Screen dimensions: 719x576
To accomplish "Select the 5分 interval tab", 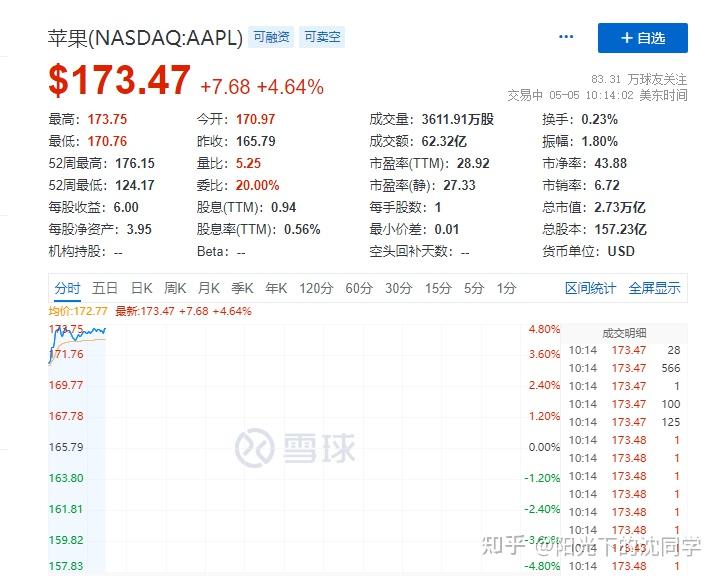I will coord(474,288).
